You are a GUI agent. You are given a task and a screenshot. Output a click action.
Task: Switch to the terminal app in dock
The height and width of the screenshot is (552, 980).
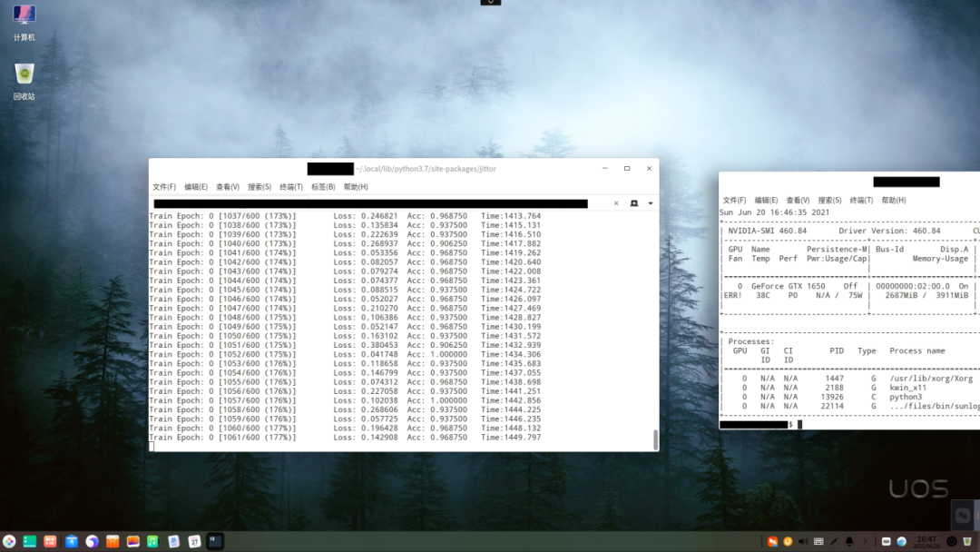pyautogui.click(x=215, y=541)
